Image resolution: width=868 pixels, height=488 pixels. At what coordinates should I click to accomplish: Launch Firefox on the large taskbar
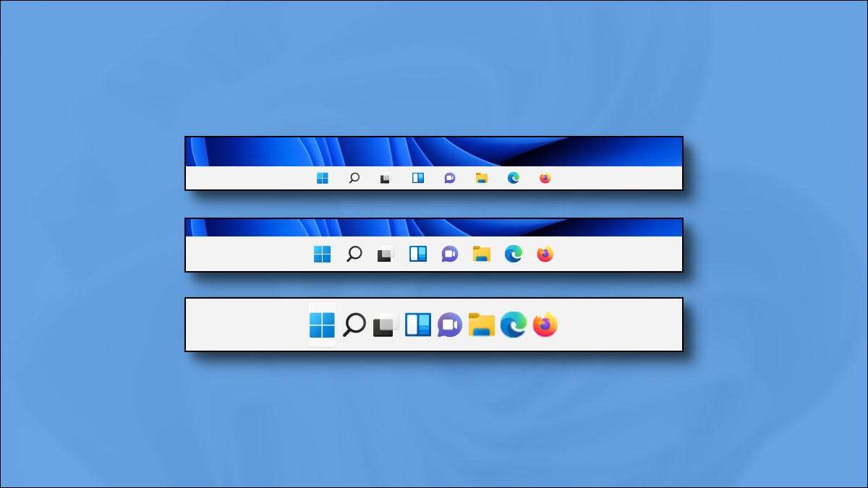click(x=545, y=325)
